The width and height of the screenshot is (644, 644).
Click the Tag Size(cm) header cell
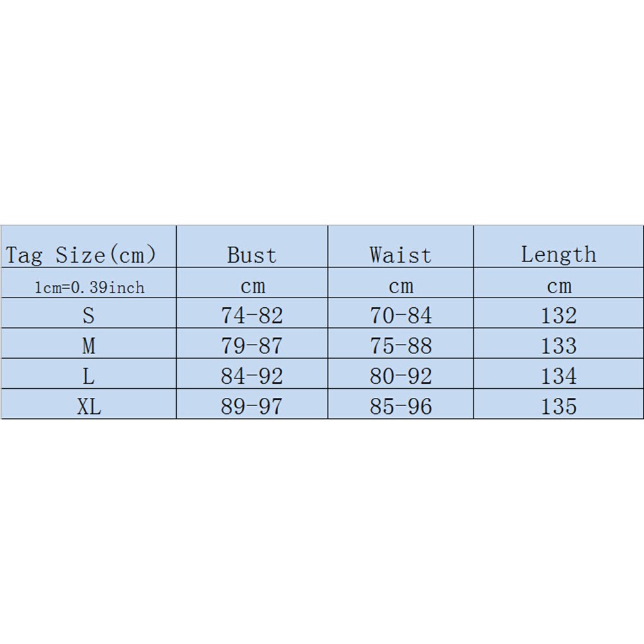coord(82,255)
